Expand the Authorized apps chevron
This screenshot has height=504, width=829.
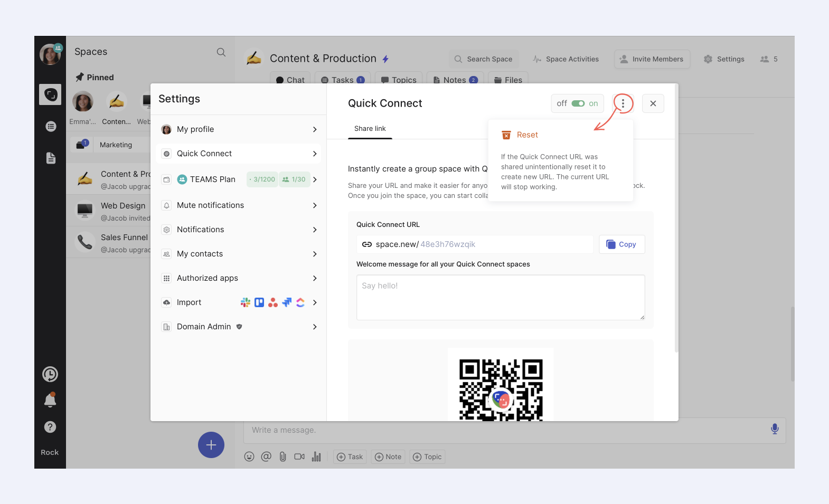315,278
